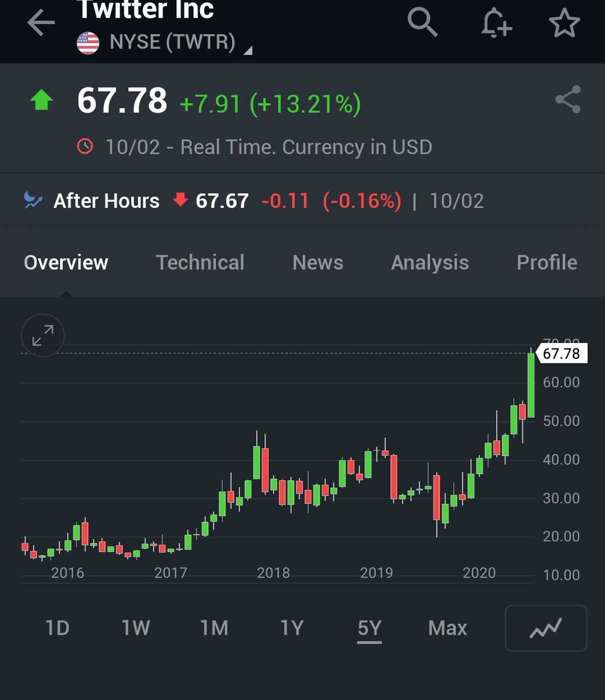Switch to the Technical tab

[200, 262]
